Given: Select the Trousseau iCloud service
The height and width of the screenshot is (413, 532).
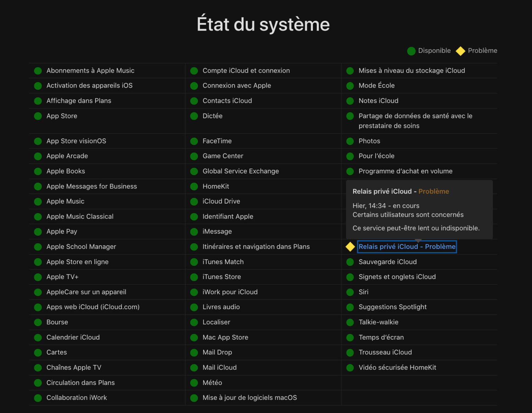Looking at the screenshot, I should tap(385, 352).
